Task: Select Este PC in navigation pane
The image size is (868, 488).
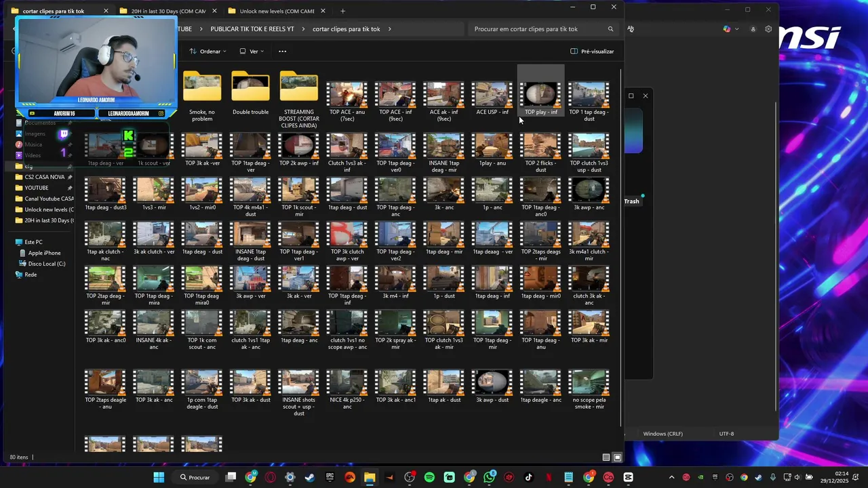Action: click(33, 242)
